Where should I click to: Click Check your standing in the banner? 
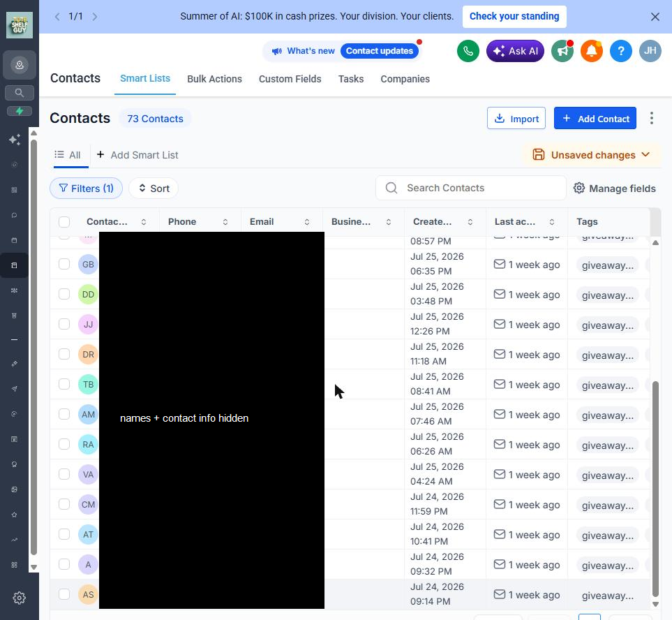[x=514, y=16]
